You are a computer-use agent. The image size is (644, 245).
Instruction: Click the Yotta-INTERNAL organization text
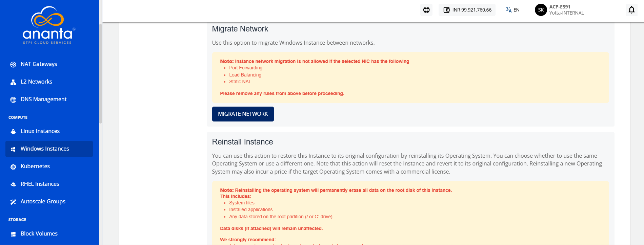[x=566, y=13]
